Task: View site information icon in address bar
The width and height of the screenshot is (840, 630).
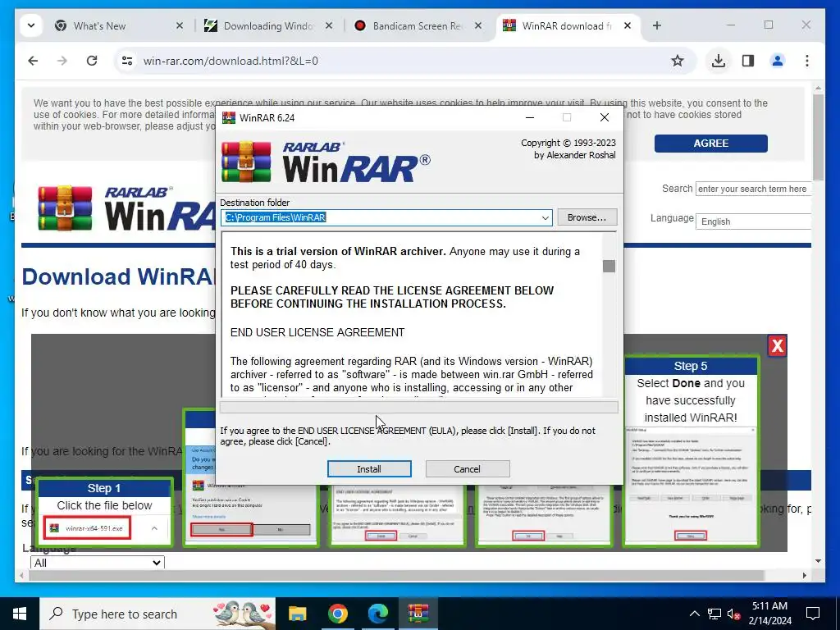Action: (127, 61)
